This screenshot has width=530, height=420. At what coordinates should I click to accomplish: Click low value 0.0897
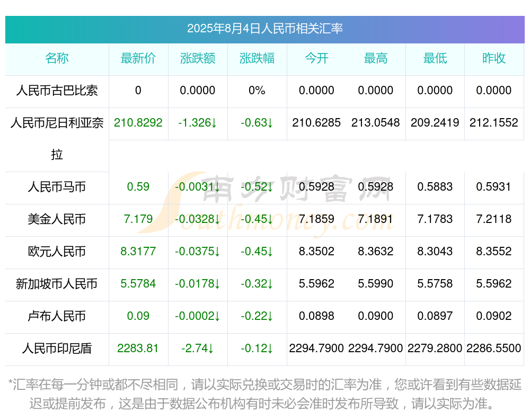point(435,316)
